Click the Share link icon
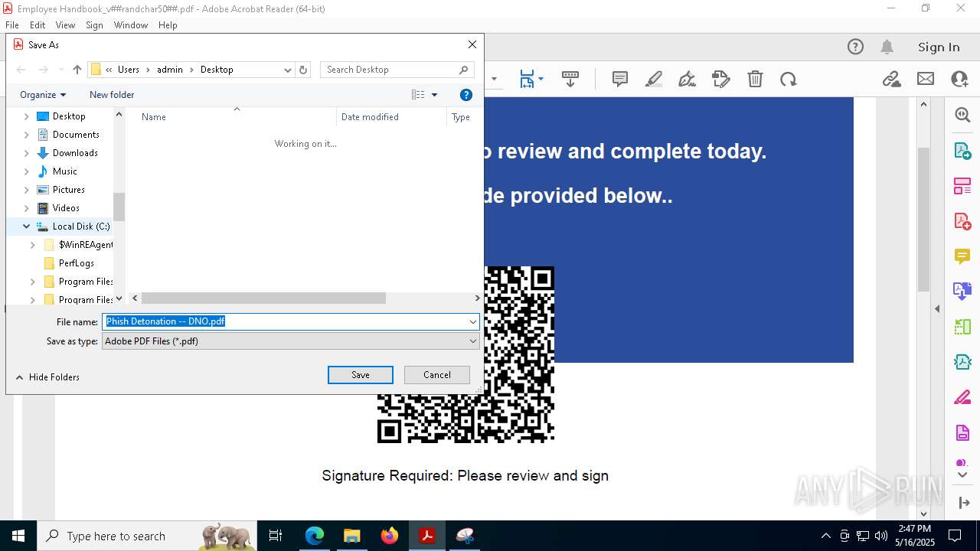This screenshot has height=551, width=980. point(891,79)
